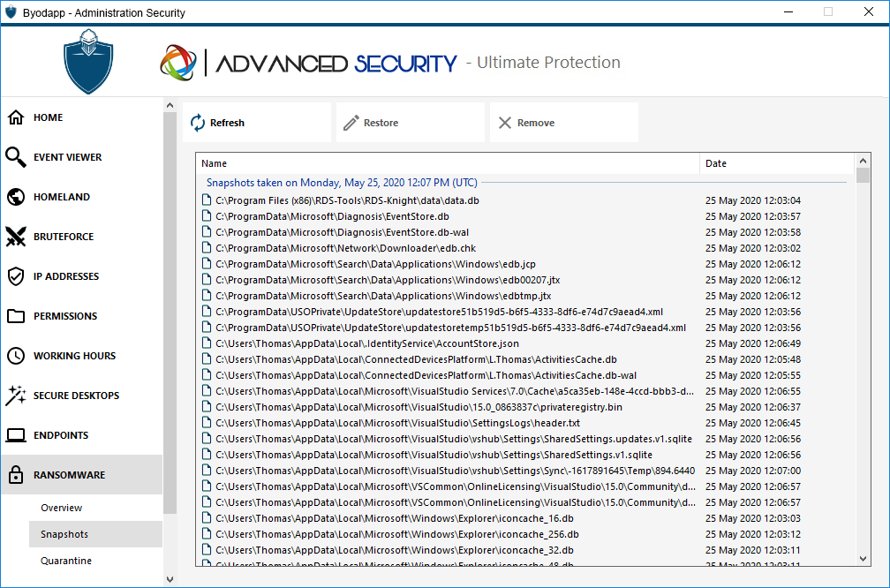The width and height of the screenshot is (890, 588).
Task: Open WORKING HOURS settings
Action: coord(82,356)
